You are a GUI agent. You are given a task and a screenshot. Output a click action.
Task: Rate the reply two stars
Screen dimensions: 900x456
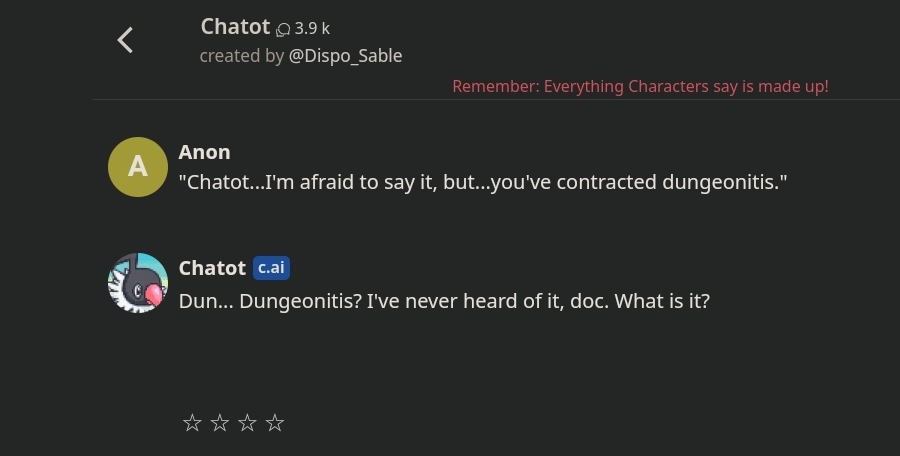point(220,423)
